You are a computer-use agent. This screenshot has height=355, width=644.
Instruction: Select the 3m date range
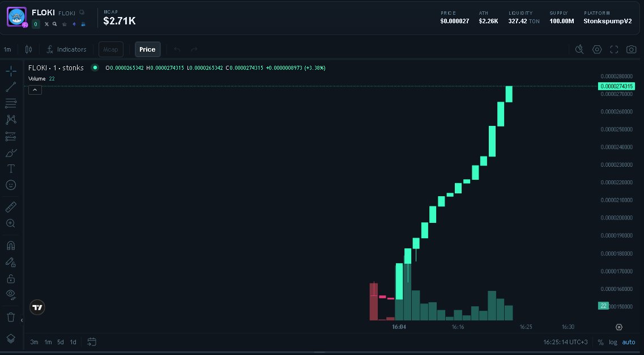pyautogui.click(x=34, y=342)
